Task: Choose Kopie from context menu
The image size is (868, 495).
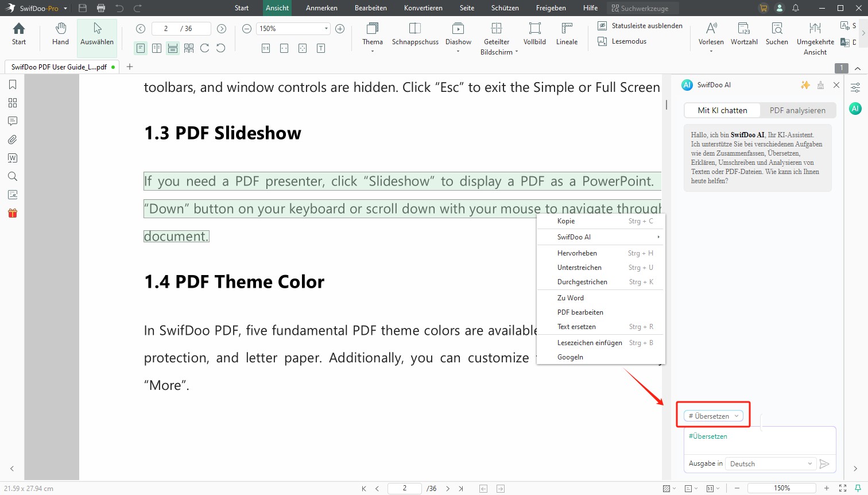Action: pos(600,221)
